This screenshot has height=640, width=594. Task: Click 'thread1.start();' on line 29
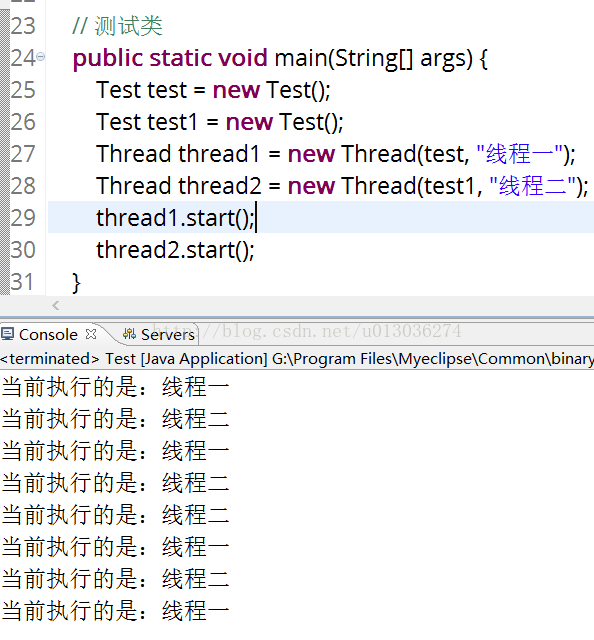[175, 218]
